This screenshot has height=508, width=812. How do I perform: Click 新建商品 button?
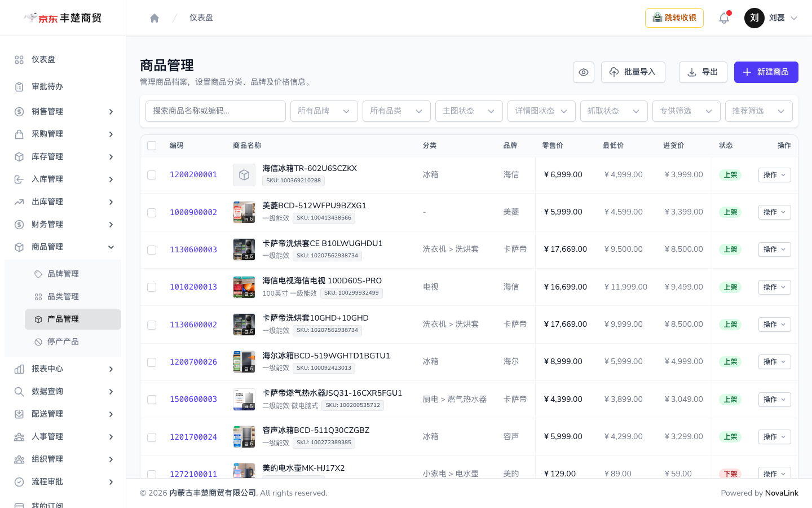(766, 72)
